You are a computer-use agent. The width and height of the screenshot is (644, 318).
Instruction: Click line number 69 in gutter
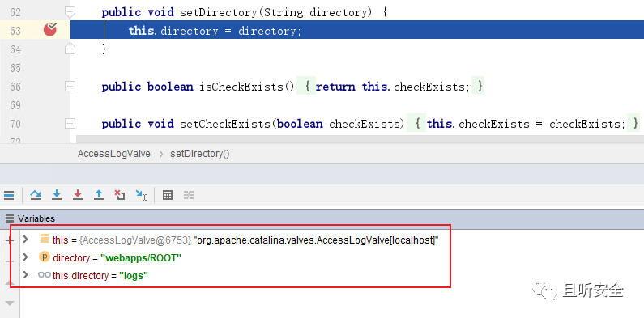15,105
